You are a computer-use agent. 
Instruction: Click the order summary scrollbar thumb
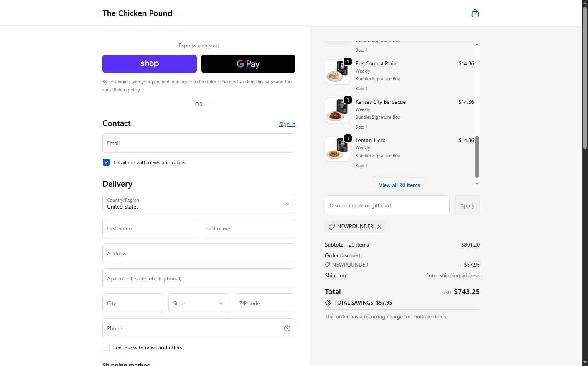click(x=477, y=157)
